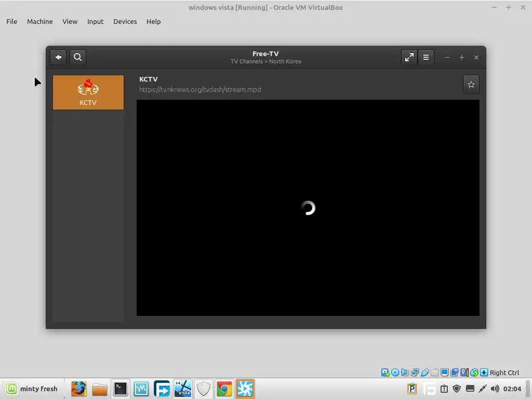Viewport: 532px width, 399px height.
Task: Open the Terminal from the taskbar
Action: click(x=120, y=389)
